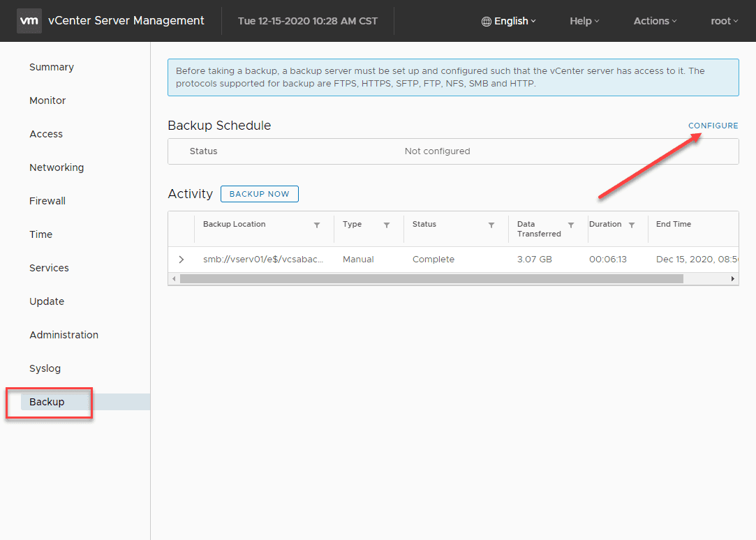Click the 3.07 GB data cell
The width and height of the screenshot is (756, 540).
tap(534, 259)
